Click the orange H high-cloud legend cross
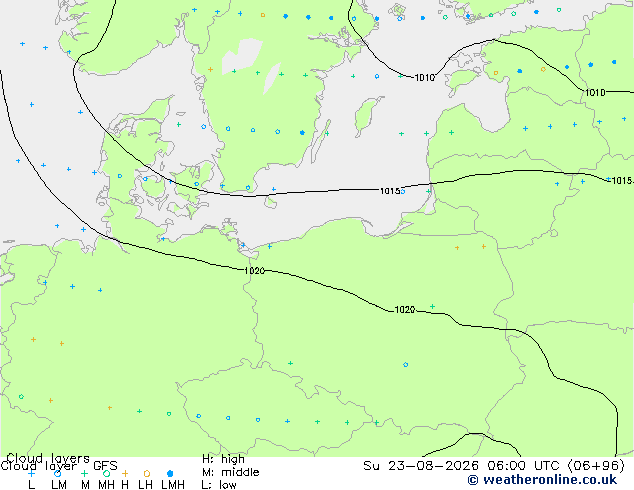 [x=125, y=473]
